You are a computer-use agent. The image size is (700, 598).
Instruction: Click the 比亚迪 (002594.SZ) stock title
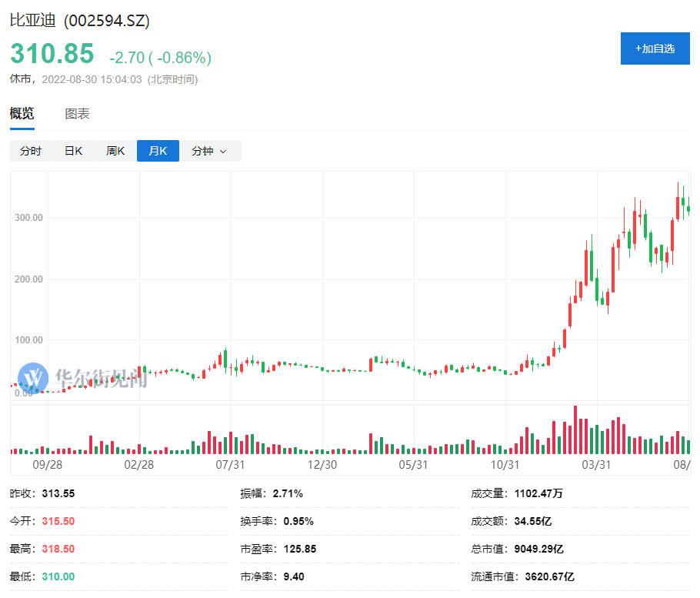79,21
